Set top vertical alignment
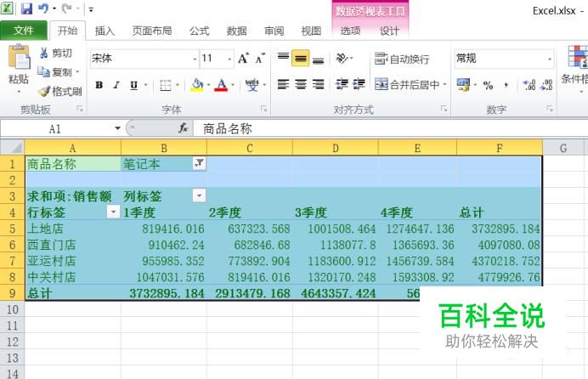Image resolution: width=588 pixels, height=379 pixels. click(x=283, y=58)
